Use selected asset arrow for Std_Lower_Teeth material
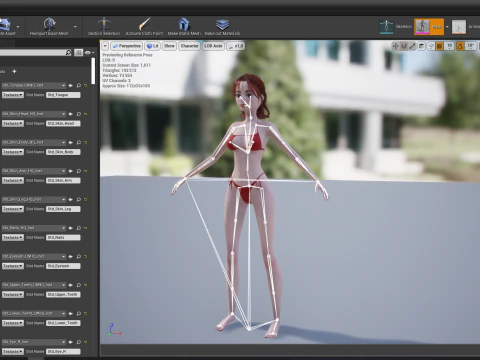The image size is (480, 360). pos(71,313)
